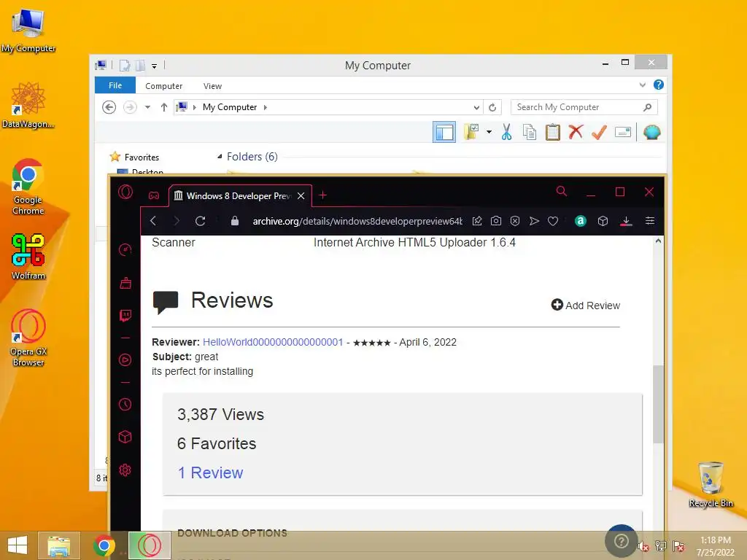
Task: Expand the ribbon chevron in My Computer
Action: point(642,85)
